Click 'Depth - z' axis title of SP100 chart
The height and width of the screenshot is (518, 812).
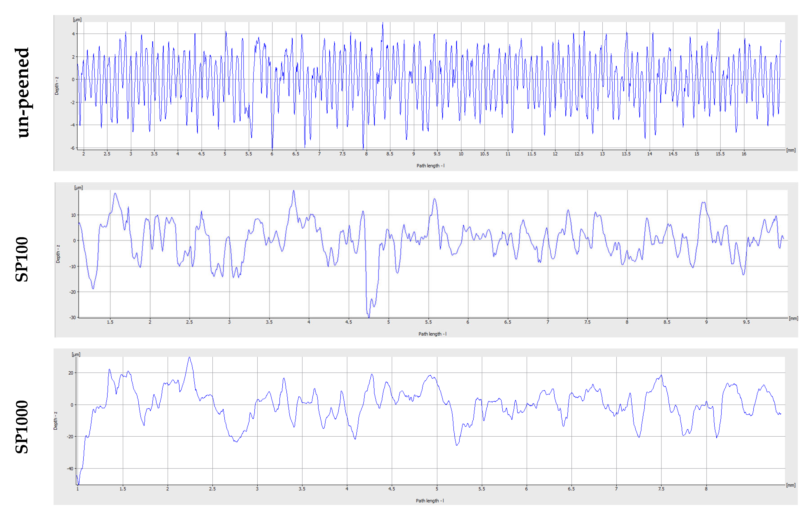click(x=58, y=254)
